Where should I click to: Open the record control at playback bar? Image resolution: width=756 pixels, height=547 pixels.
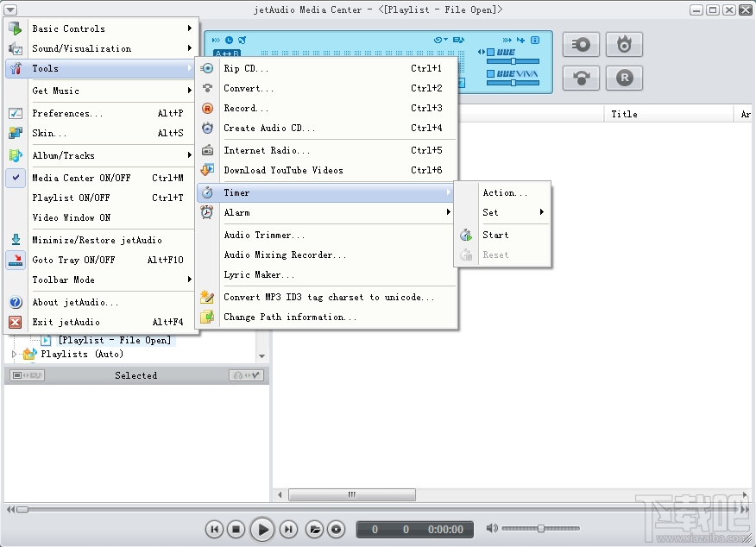point(336,529)
